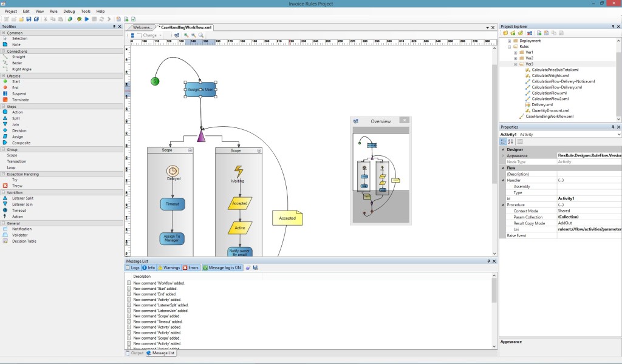Check the box for 'Workflow' added message
Screen dimensions: 622x364
[x=129, y=283]
